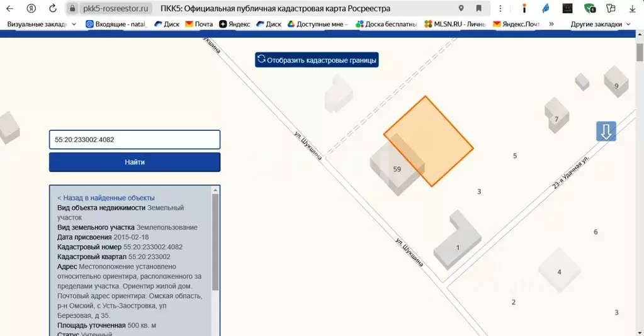The height and width of the screenshot is (336, 644).
Task: Click 'Отобразить кадастровые границы' button
Action: (317, 60)
